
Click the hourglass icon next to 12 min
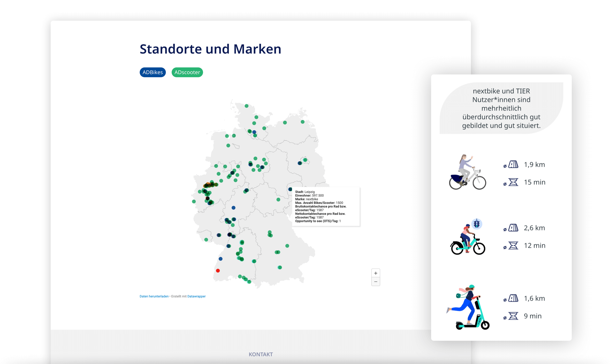[513, 245]
